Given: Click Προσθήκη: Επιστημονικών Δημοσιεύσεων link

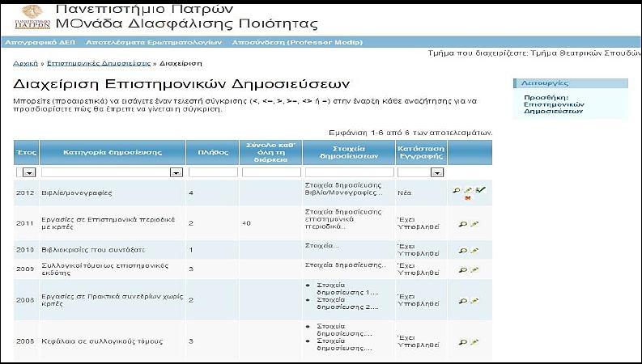Looking at the screenshot, I should [554, 104].
